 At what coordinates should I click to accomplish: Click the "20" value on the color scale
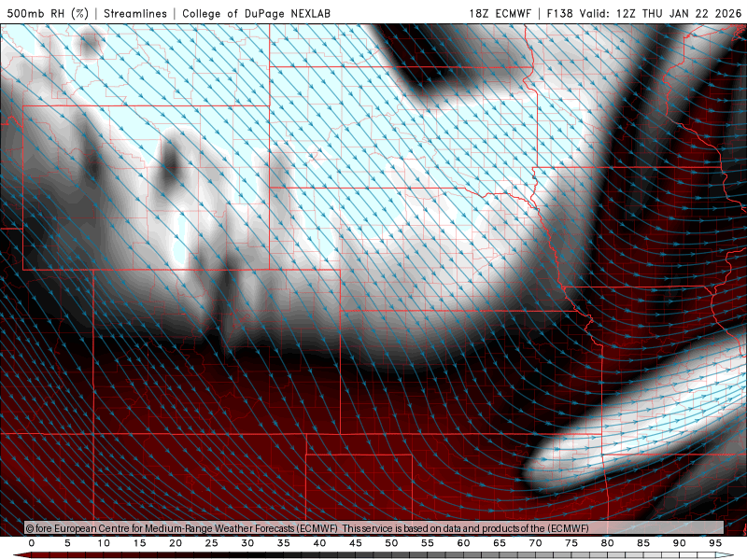tap(176, 543)
